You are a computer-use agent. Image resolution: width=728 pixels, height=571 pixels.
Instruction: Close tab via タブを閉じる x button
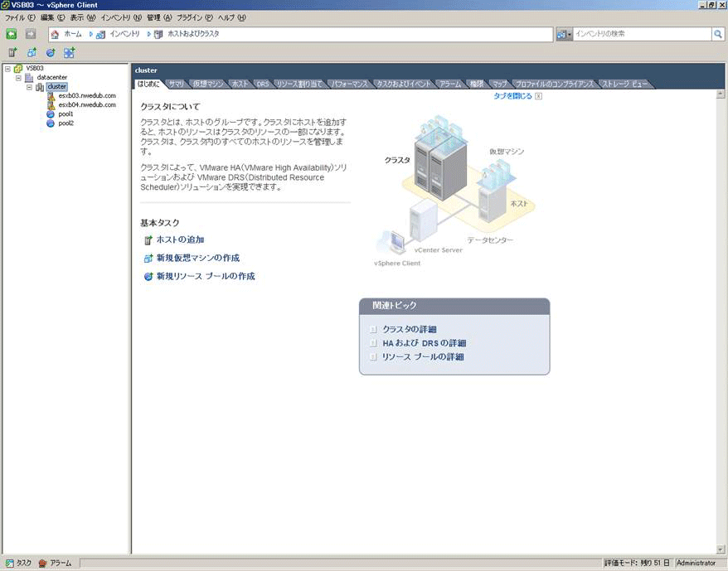coord(538,96)
